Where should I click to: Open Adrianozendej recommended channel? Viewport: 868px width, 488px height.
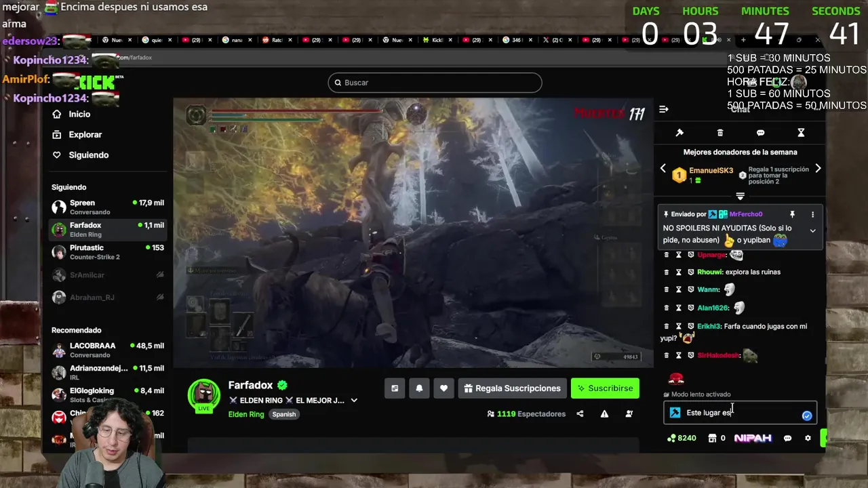108,372
